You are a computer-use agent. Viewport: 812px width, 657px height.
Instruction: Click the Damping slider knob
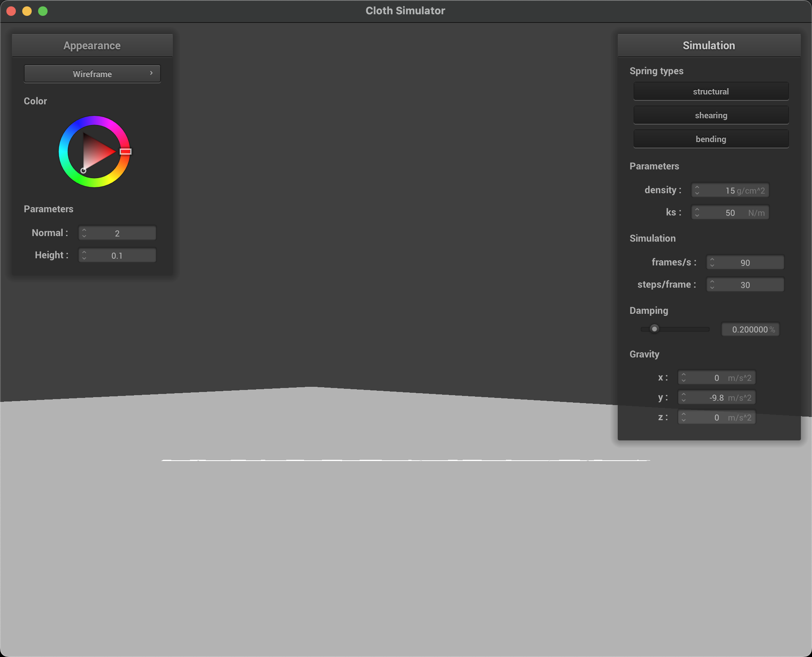pos(654,329)
